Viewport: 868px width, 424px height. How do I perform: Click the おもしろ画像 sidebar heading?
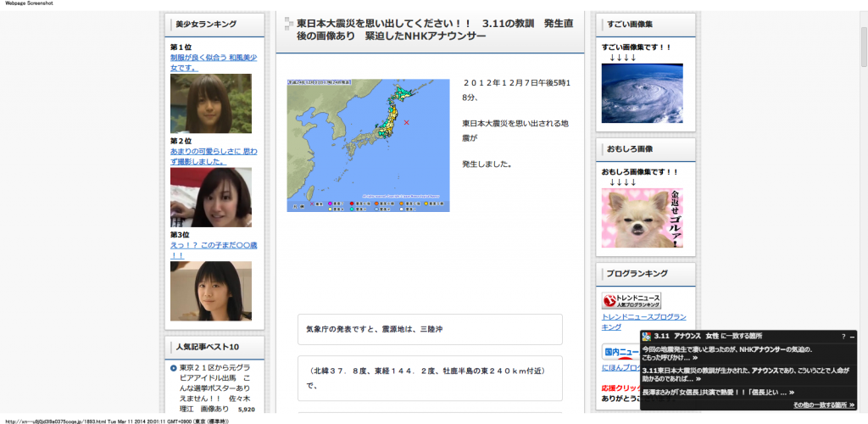[630, 149]
